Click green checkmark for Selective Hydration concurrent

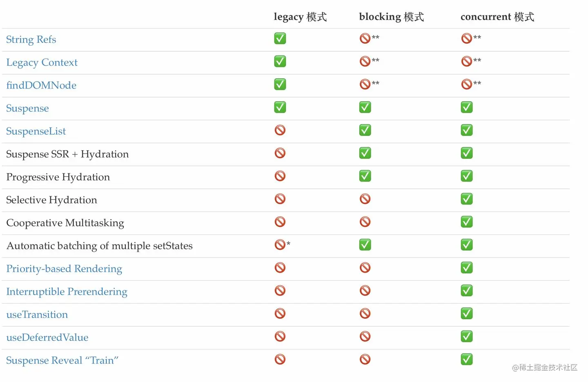pos(467,199)
